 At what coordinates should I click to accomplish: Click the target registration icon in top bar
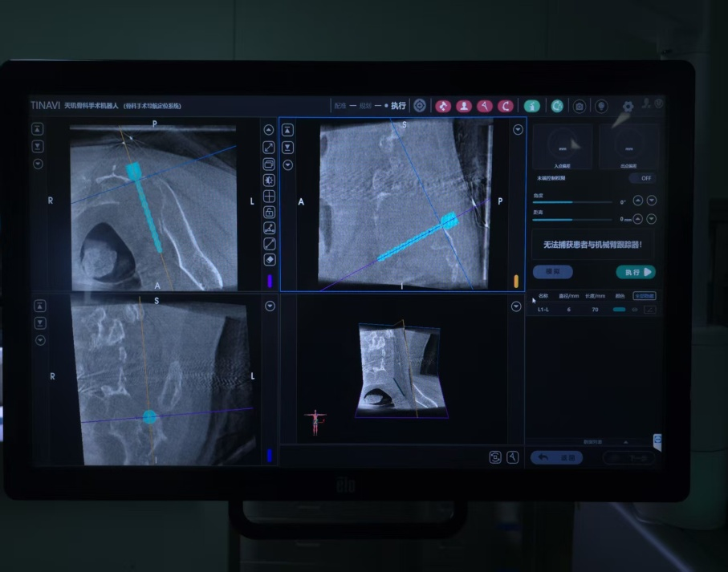pos(419,106)
